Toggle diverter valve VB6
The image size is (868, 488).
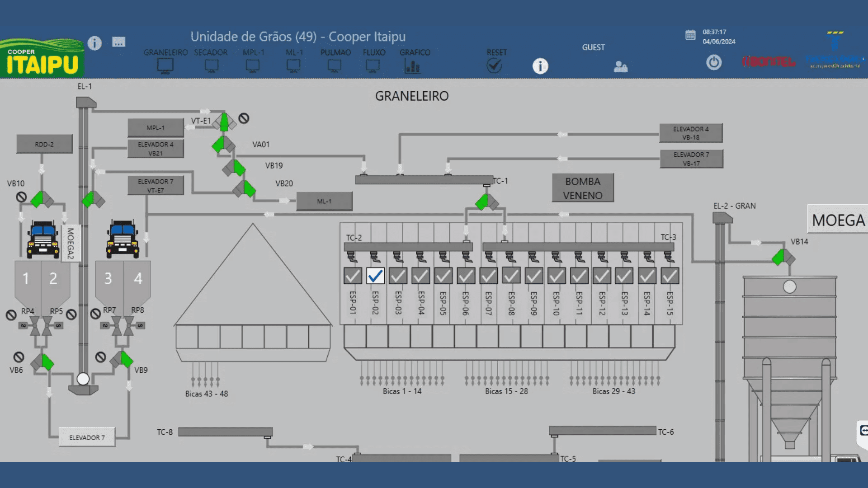pos(42,362)
